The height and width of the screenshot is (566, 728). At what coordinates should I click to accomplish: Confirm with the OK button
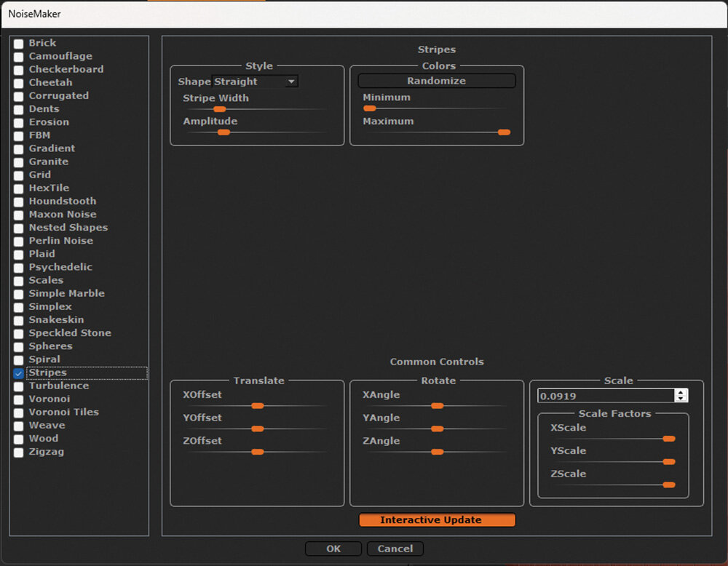333,549
